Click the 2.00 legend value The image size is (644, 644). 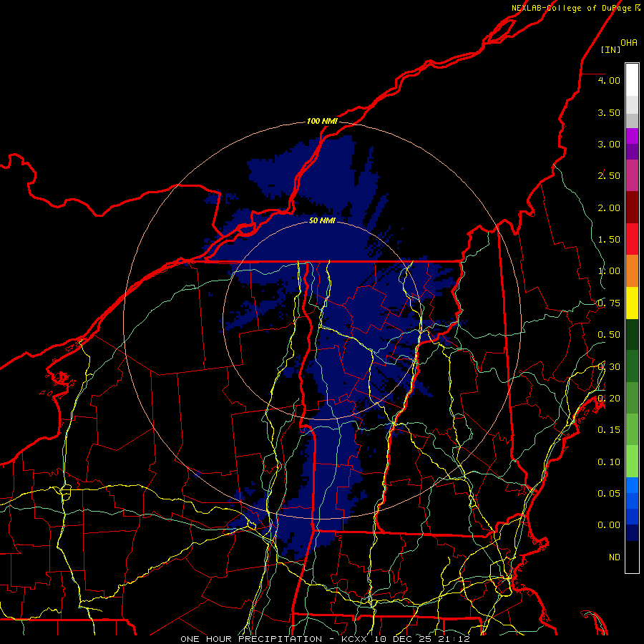coord(609,208)
